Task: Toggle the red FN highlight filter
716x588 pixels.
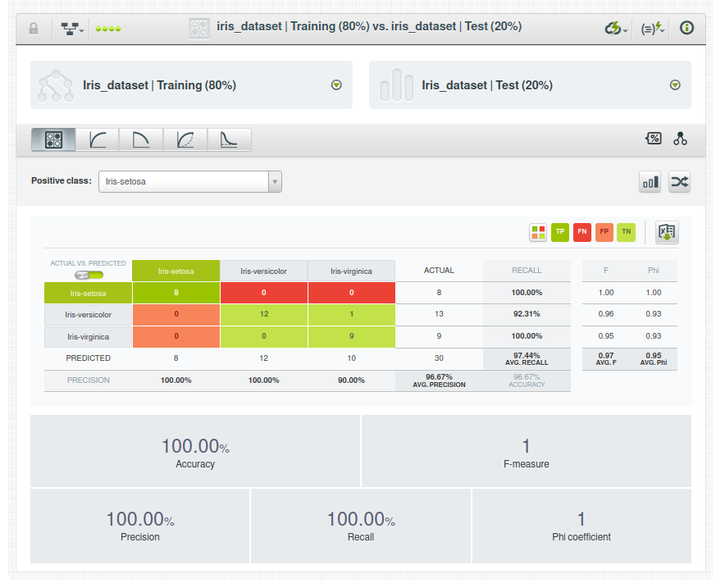Action: point(582,232)
